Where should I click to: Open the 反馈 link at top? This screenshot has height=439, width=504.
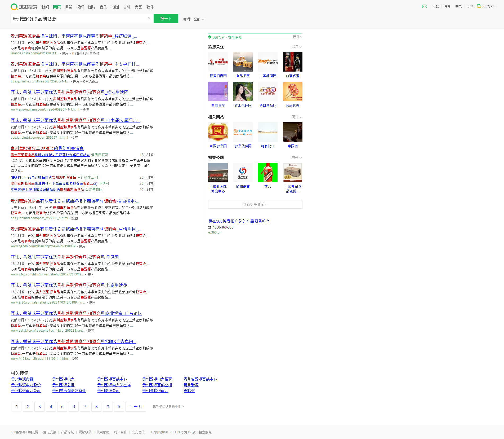[x=436, y=6]
